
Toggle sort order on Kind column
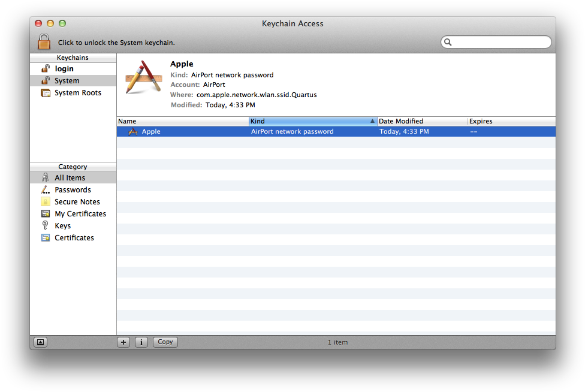coord(312,121)
